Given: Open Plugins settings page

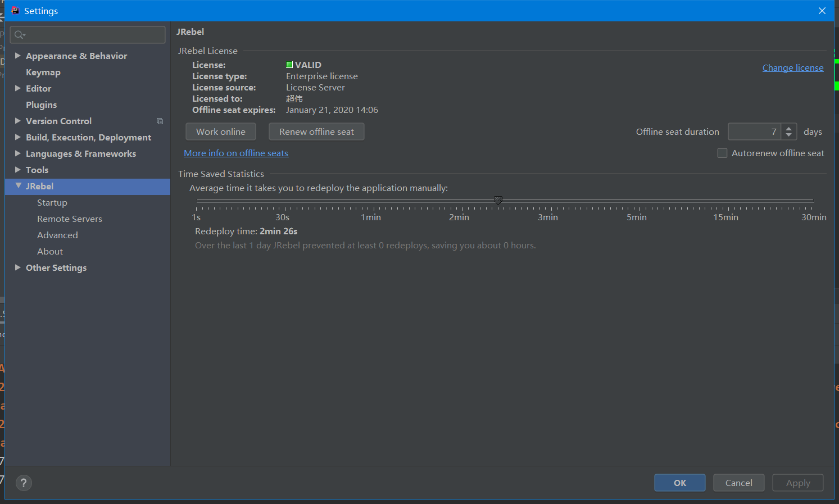Looking at the screenshot, I should pos(41,105).
